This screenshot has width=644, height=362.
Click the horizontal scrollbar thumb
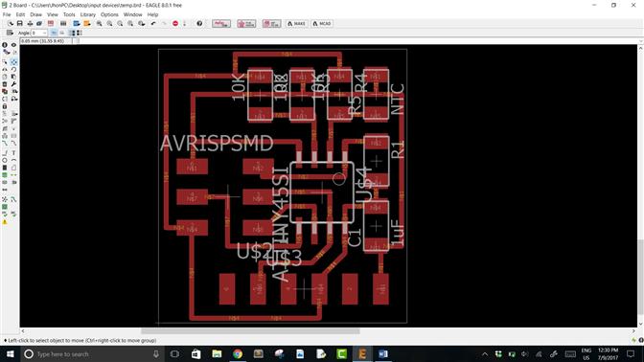250,330
